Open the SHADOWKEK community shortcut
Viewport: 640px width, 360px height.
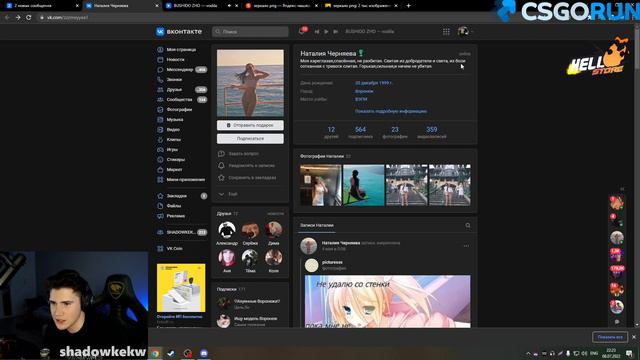[x=182, y=232]
